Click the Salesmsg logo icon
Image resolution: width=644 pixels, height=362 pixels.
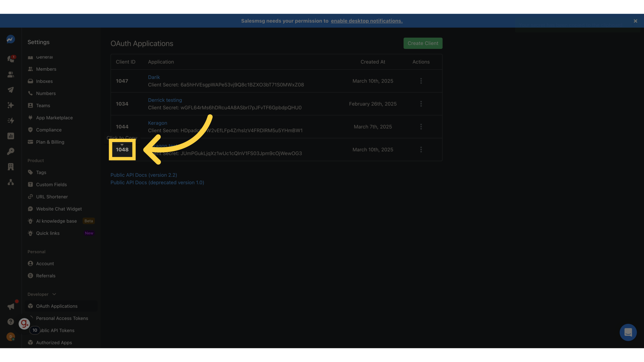pyautogui.click(x=11, y=40)
